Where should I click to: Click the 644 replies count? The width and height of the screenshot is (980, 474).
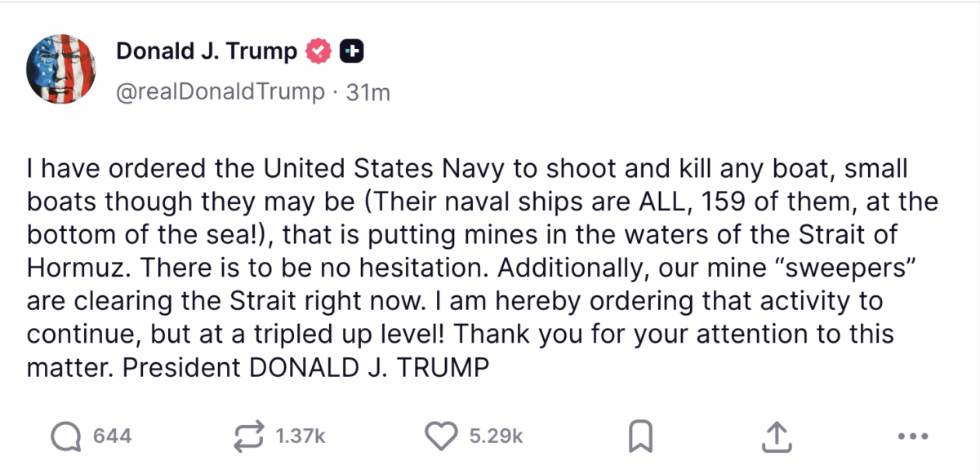(x=112, y=437)
